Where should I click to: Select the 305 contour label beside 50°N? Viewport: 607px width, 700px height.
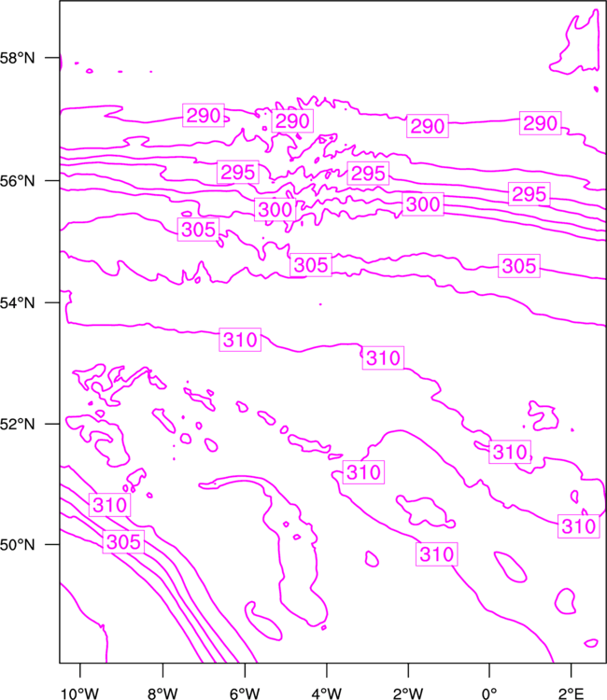point(123,542)
